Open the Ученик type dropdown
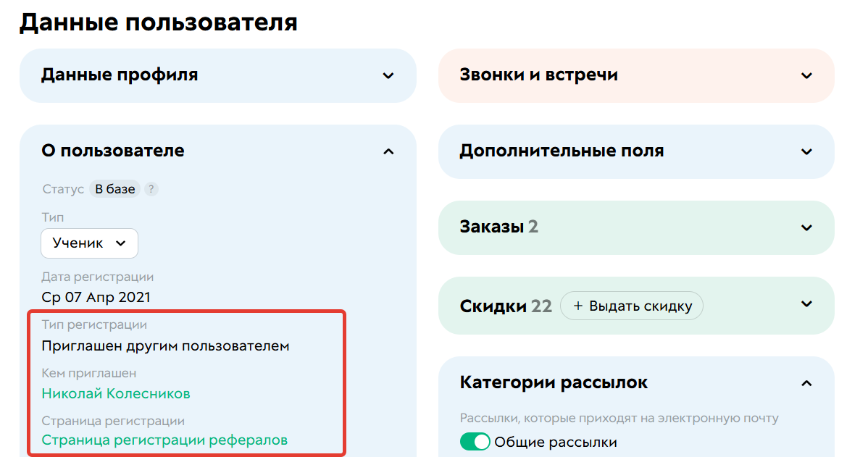Screen dimensions: 868x457 (x=89, y=243)
